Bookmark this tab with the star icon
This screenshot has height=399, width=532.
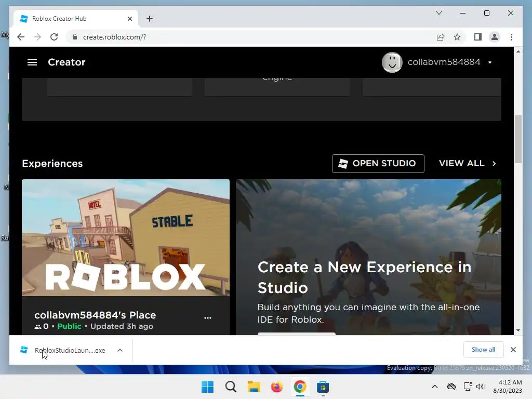457,37
